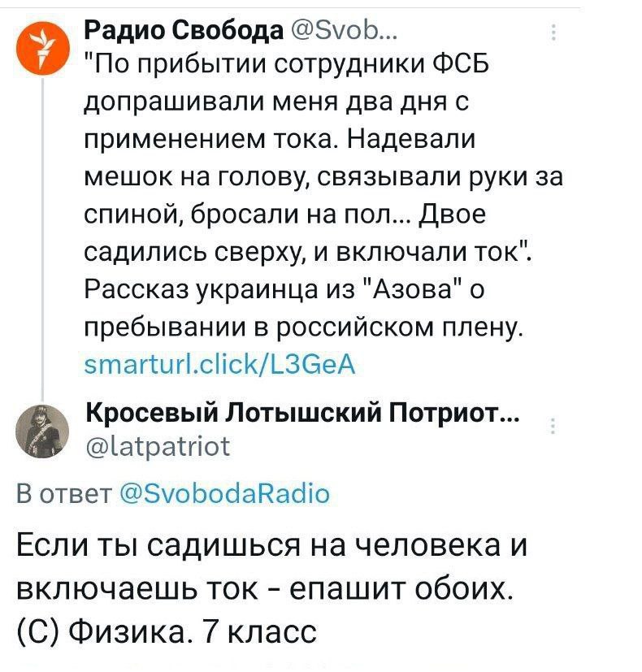Click the line "включаешь ток - епашит обоих"

(265, 587)
